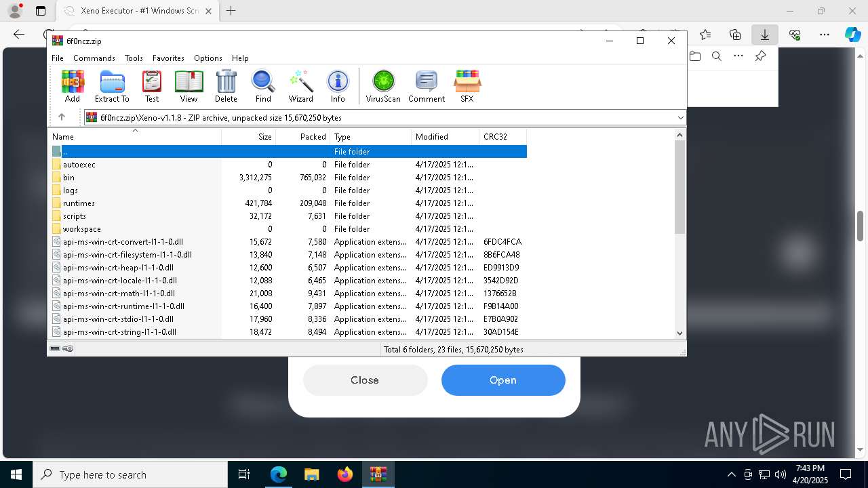Image resolution: width=868 pixels, height=488 pixels.
Task: Run the Test archive tool
Action: (x=152, y=86)
